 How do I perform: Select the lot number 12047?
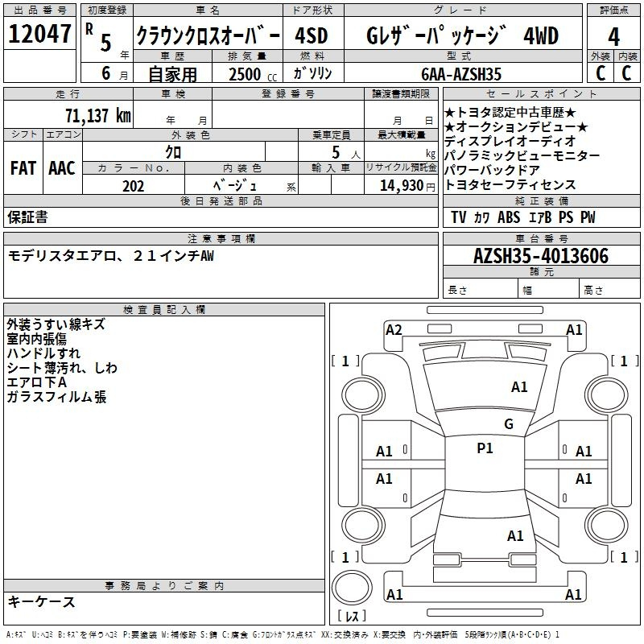click(x=39, y=34)
